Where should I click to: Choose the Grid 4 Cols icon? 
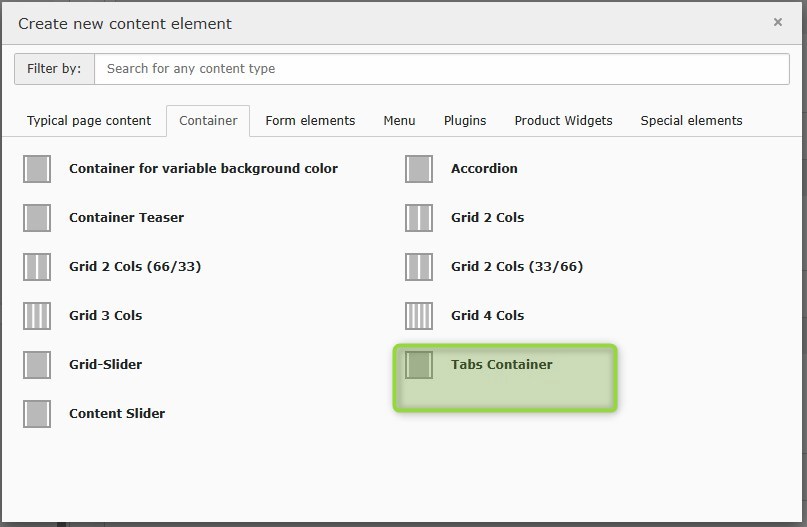point(419,316)
